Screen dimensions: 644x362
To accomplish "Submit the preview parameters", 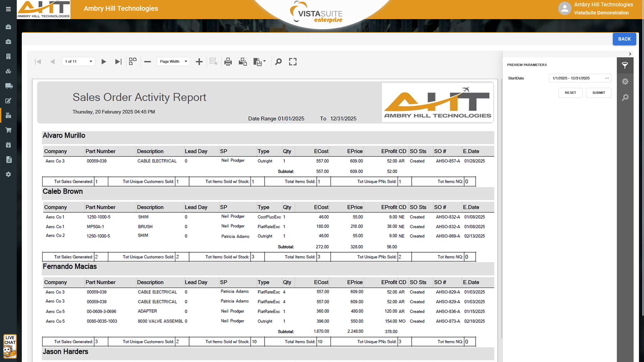I will pyautogui.click(x=598, y=93).
